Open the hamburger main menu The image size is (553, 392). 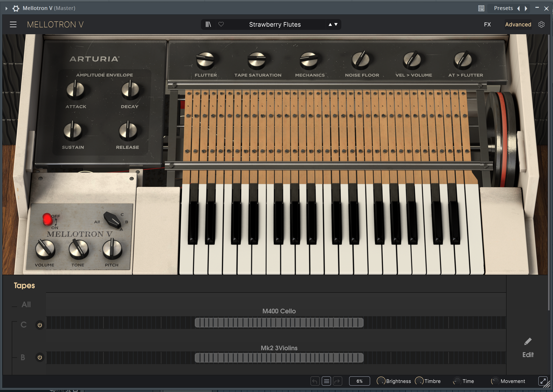[13, 24]
